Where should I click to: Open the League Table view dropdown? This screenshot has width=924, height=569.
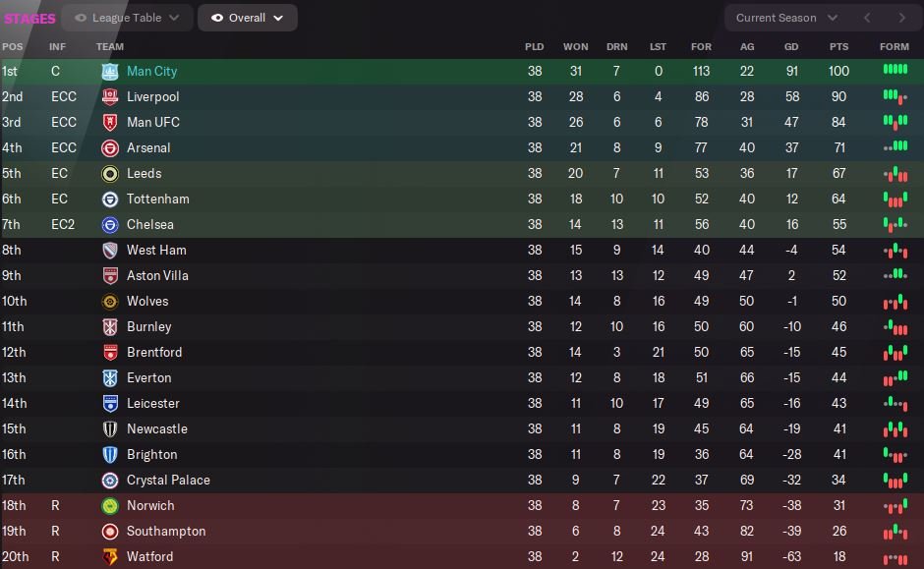pos(127,18)
